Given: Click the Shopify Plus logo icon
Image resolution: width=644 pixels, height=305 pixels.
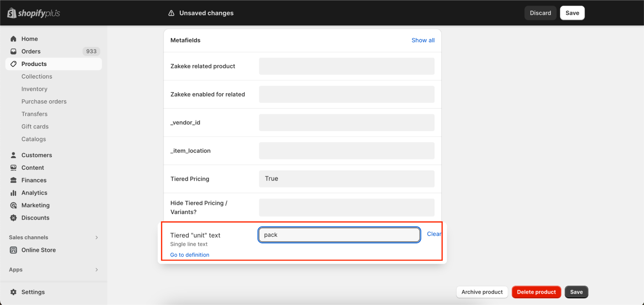Looking at the screenshot, I should [12, 13].
